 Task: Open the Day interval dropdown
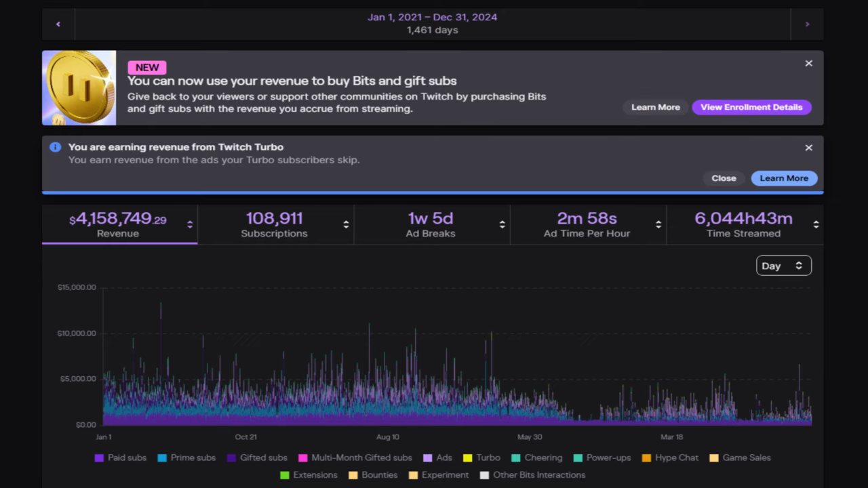point(783,266)
